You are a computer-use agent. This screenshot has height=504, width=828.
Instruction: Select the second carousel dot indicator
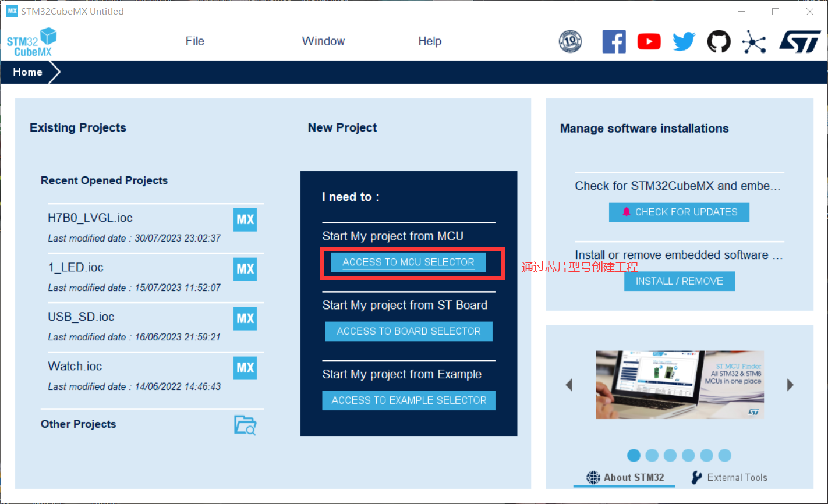(652, 455)
